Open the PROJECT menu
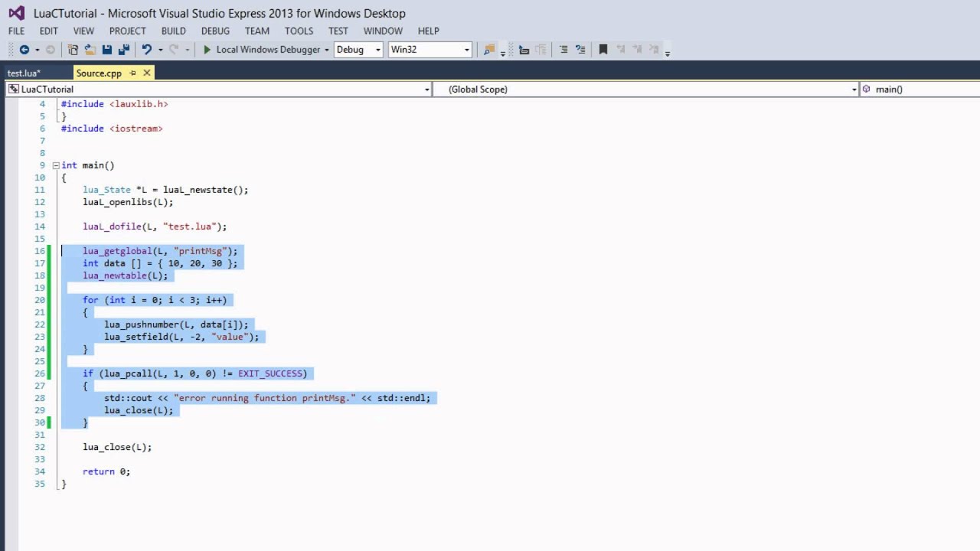Viewport: 980px width, 551px height. tap(128, 31)
